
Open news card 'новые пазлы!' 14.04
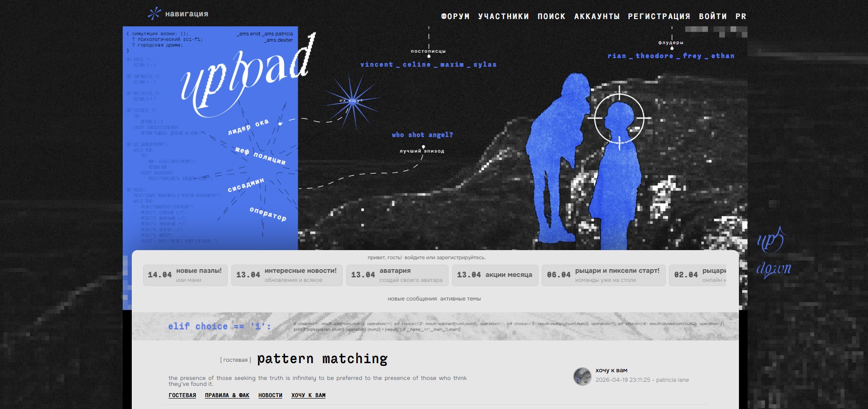[x=185, y=275]
